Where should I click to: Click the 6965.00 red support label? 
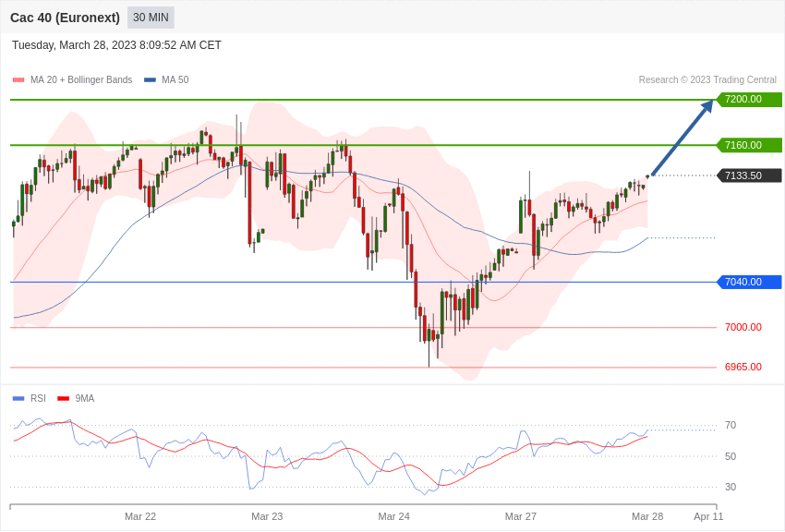(x=743, y=367)
